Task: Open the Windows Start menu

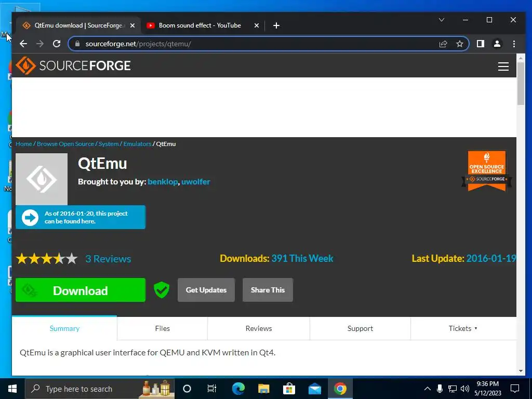Action: tap(12, 389)
